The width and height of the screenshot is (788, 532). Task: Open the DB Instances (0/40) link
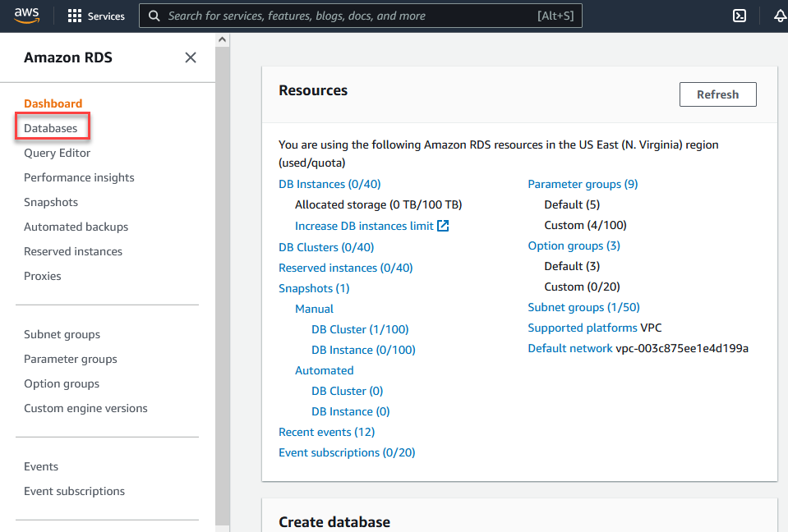pos(329,184)
